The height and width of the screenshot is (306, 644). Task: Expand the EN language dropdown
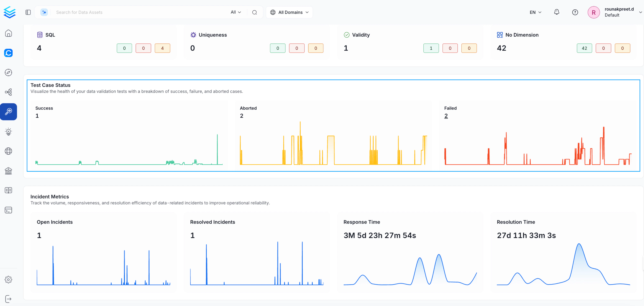[x=535, y=12]
